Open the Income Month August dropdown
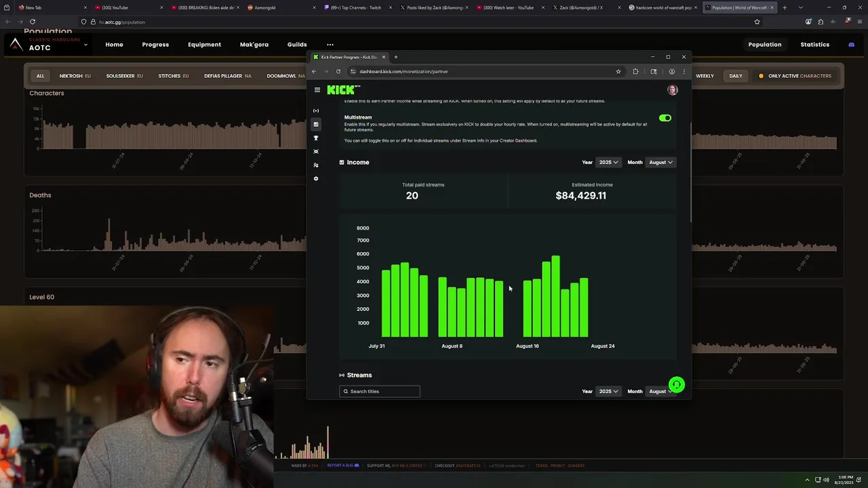Image resolution: width=868 pixels, height=488 pixels. (x=660, y=162)
